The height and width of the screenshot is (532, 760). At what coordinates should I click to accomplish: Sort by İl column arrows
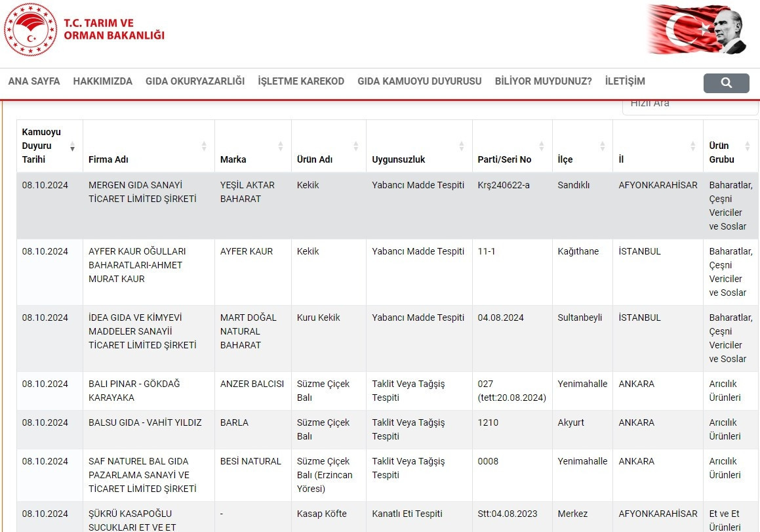click(692, 146)
